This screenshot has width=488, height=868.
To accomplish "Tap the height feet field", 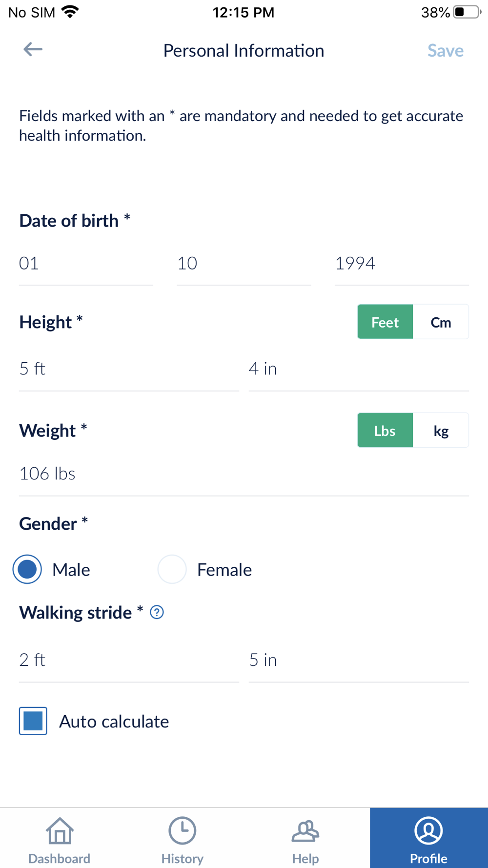I will (x=129, y=369).
